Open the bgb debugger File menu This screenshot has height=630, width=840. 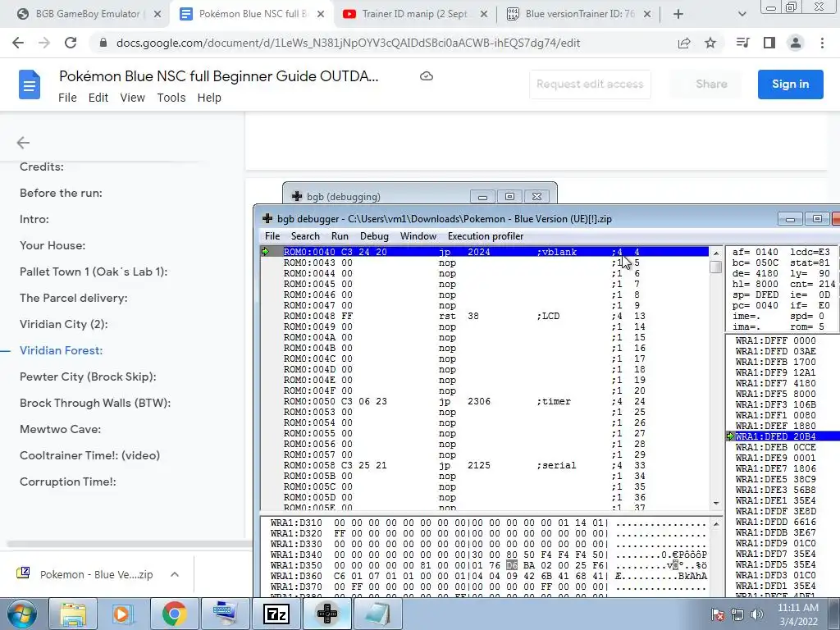pyautogui.click(x=272, y=236)
